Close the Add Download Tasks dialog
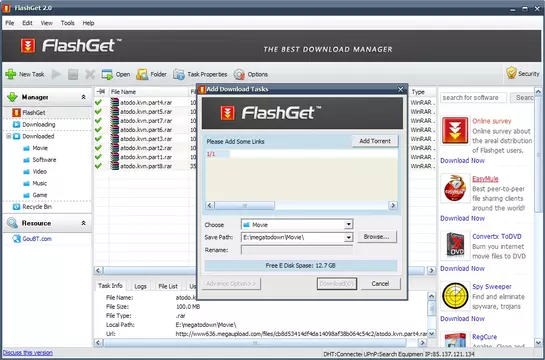Screen dimensions: 545x360 point(400,89)
